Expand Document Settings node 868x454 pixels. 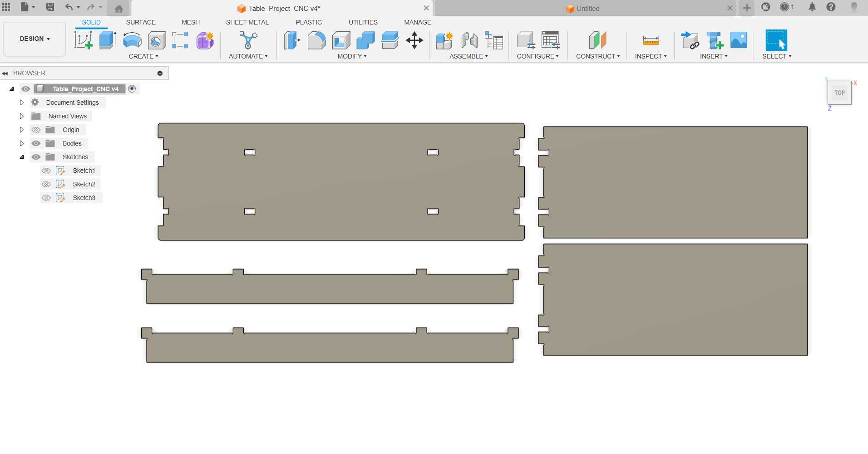[x=21, y=103]
